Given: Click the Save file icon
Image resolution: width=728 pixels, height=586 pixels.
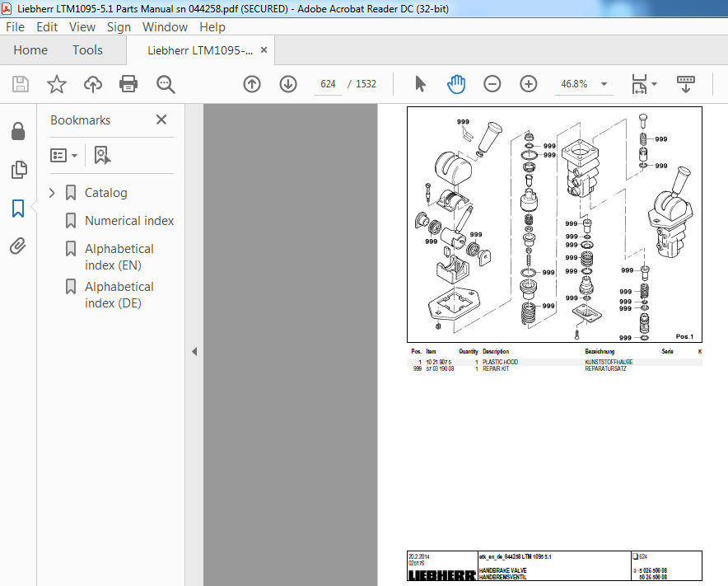Looking at the screenshot, I should pos(20,84).
